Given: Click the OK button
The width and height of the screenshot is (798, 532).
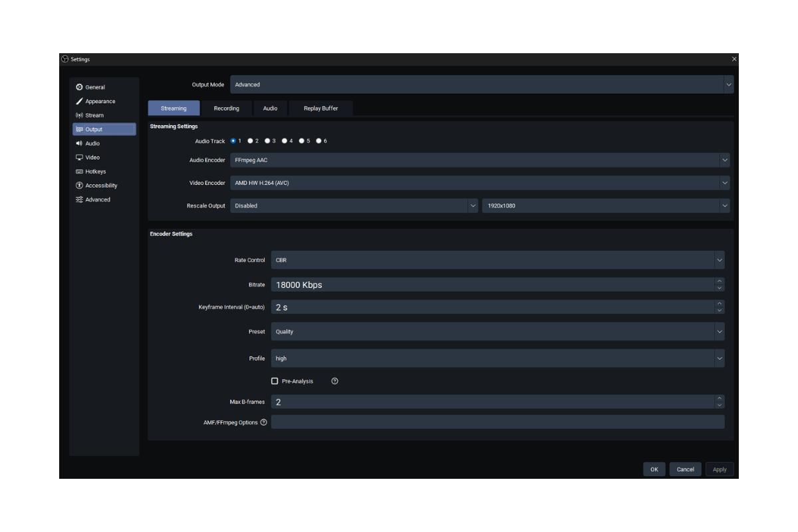Looking at the screenshot, I should [x=654, y=469].
